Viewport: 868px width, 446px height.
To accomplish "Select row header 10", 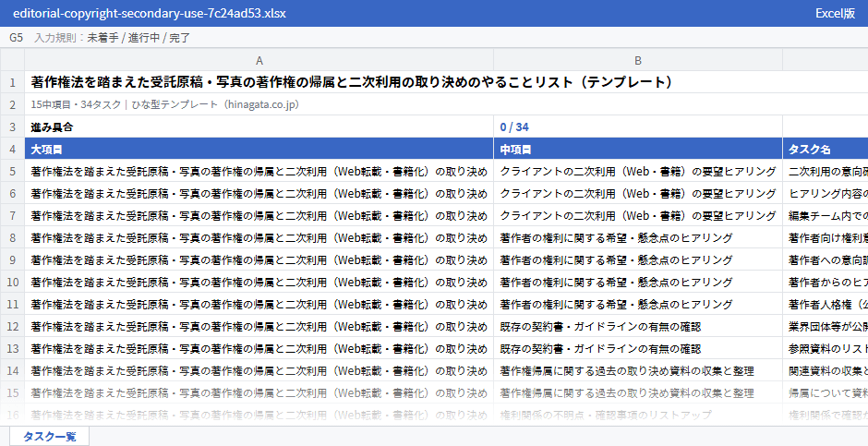I will pos(12,282).
